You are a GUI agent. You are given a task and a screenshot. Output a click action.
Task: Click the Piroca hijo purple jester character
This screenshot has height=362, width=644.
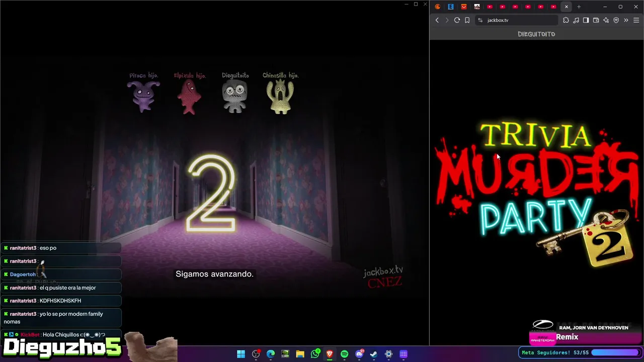click(x=143, y=96)
